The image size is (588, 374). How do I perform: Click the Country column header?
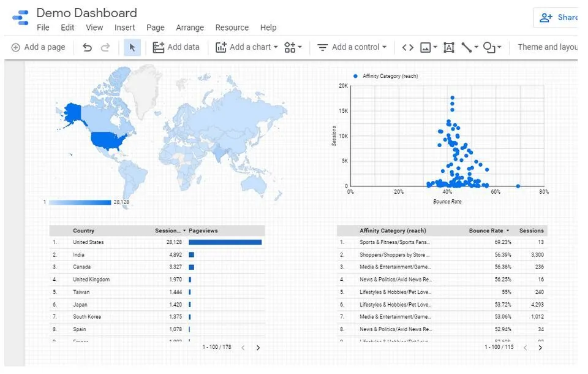coord(83,231)
